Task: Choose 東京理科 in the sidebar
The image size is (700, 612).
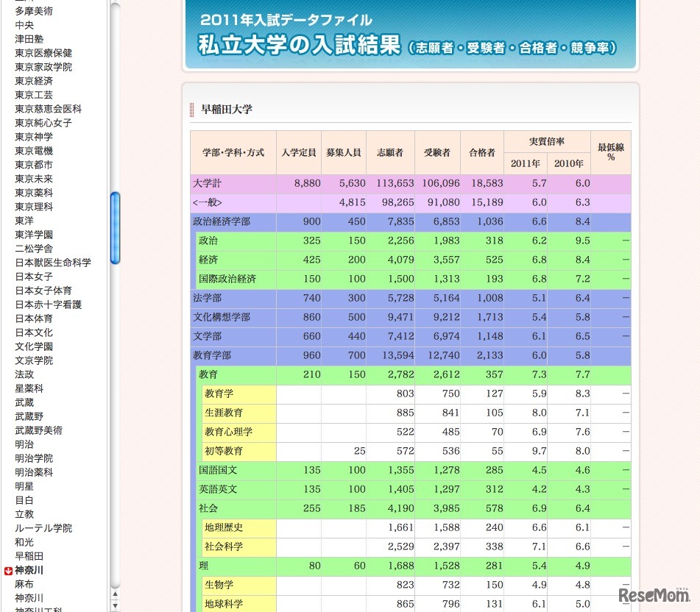Action: click(33, 207)
